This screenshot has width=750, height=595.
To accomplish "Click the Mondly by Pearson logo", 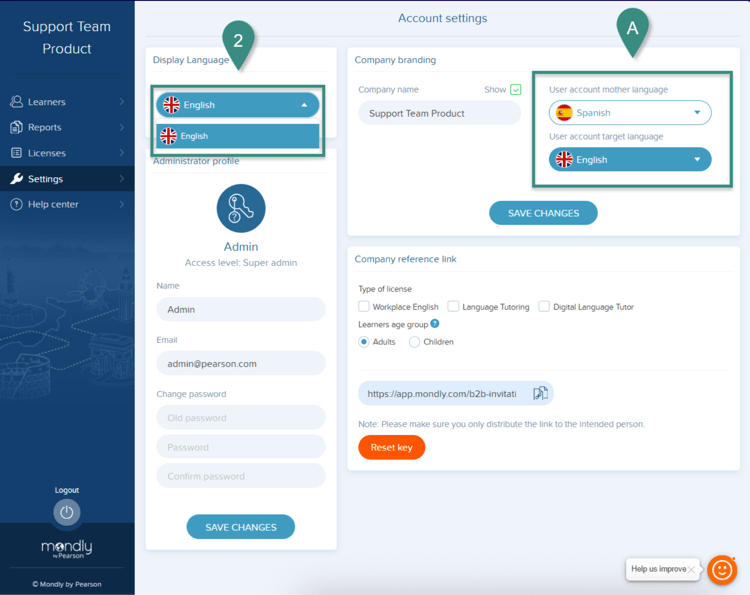I will (x=66, y=549).
